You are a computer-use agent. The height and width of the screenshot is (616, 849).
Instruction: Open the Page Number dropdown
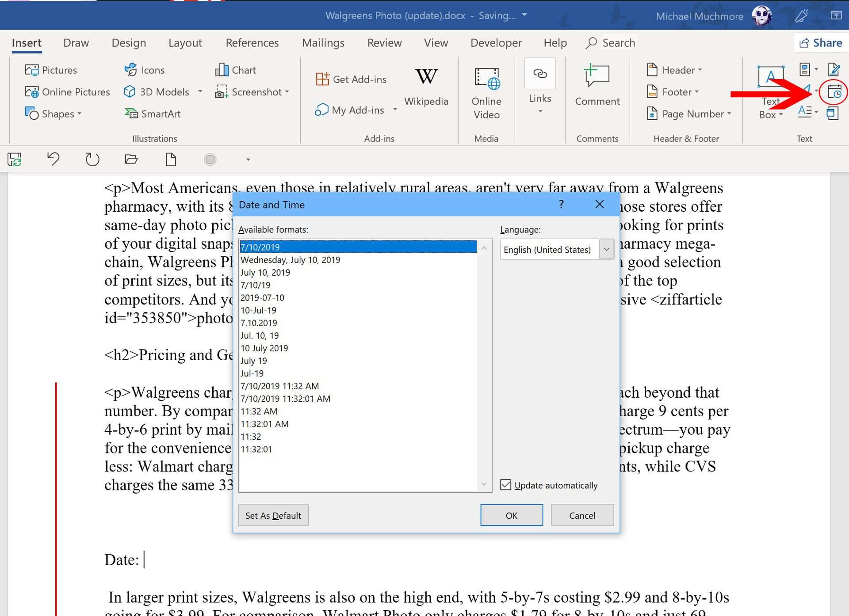click(689, 114)
